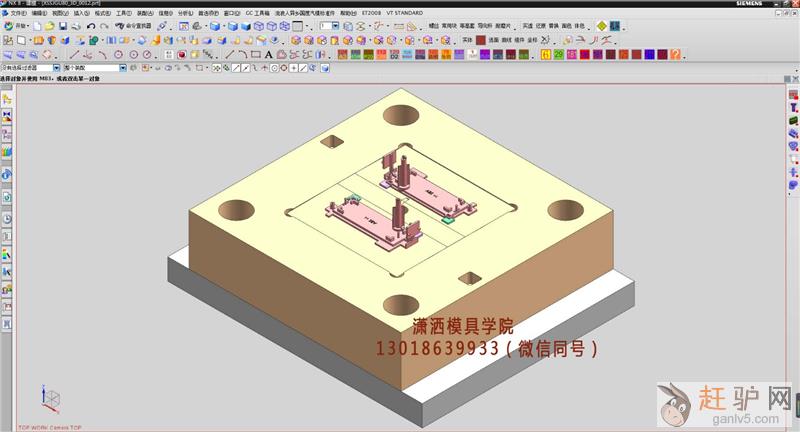
Task: Open the History clock icon in sidebar
Action: click(6, 218)
